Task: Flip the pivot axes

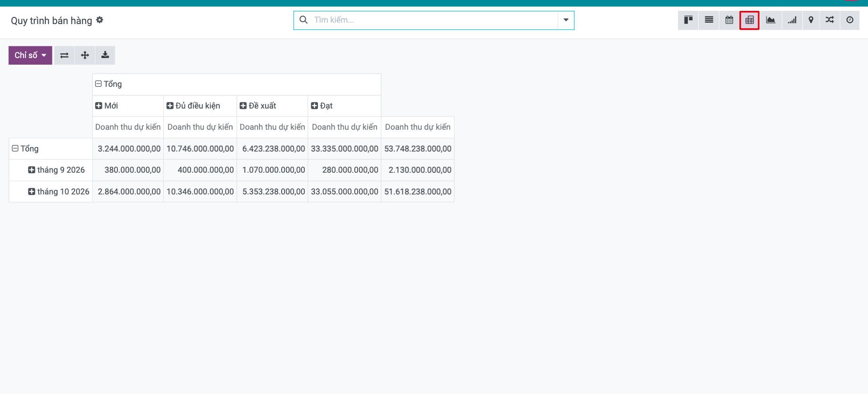Action: [65, 55]
